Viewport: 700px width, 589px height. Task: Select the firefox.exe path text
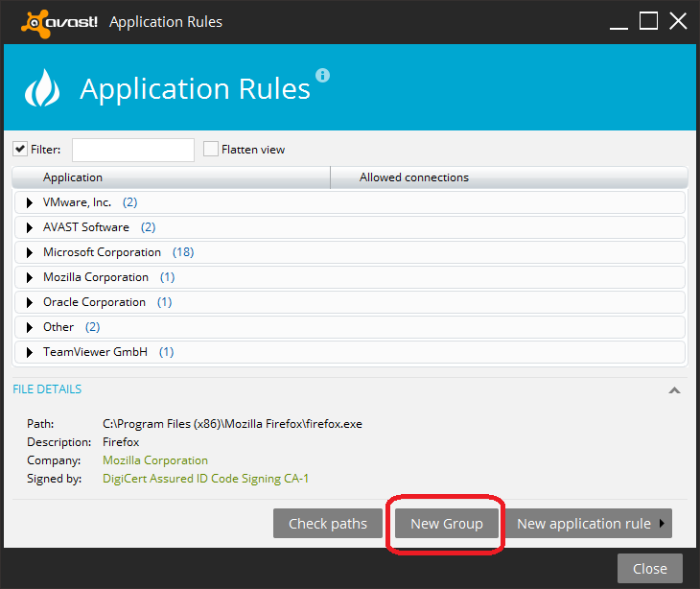(233, 424)
